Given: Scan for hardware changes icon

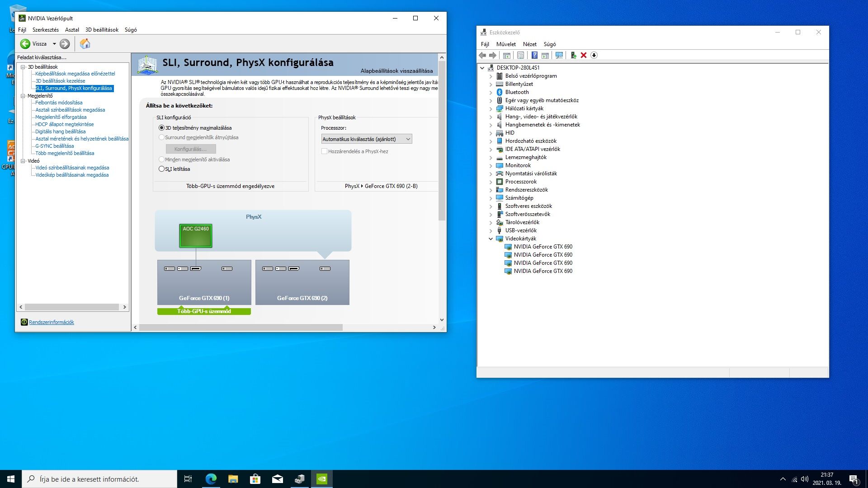Looking at the screenshot, I should [x=559, y=55].
